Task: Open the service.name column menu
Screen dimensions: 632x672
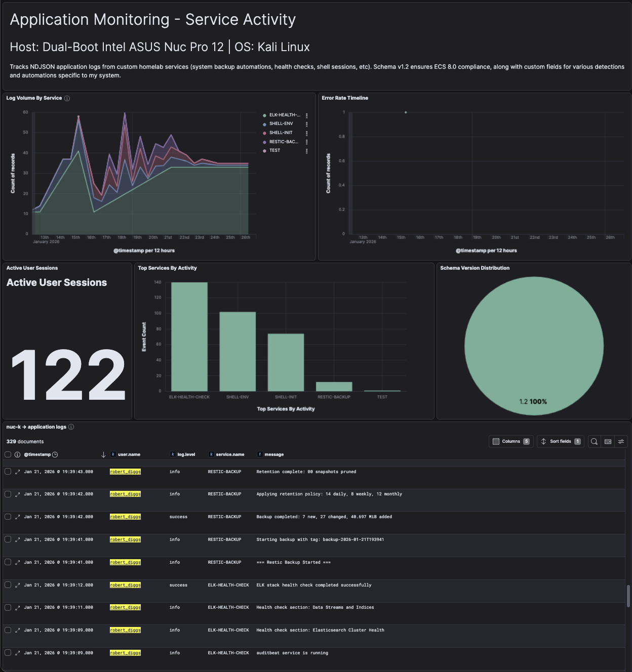Action: [x=230, y=454]
